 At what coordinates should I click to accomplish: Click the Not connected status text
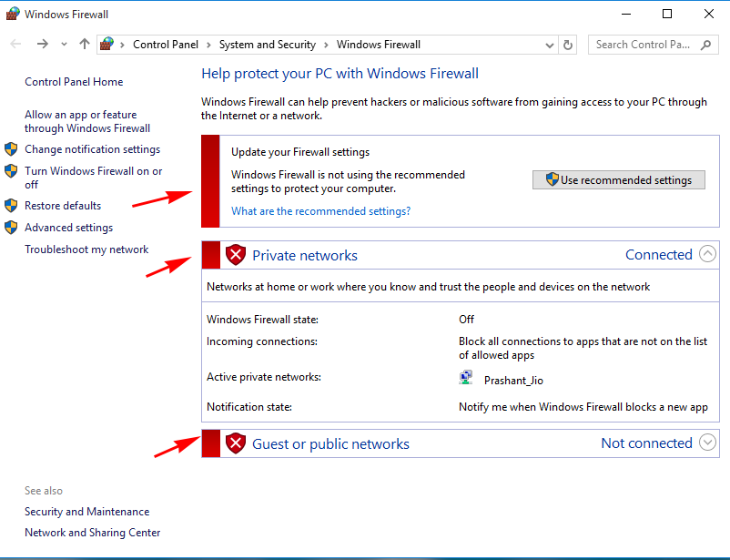pyautogui.click(x=646, y=443)
